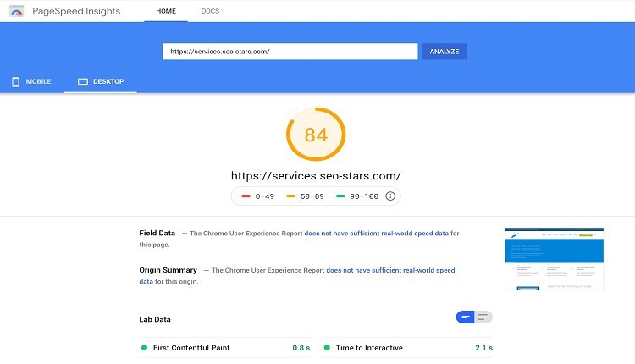The image size is (635, 364).
Task: Expand the Time to Interactive metric row
Action: point(406,348)
